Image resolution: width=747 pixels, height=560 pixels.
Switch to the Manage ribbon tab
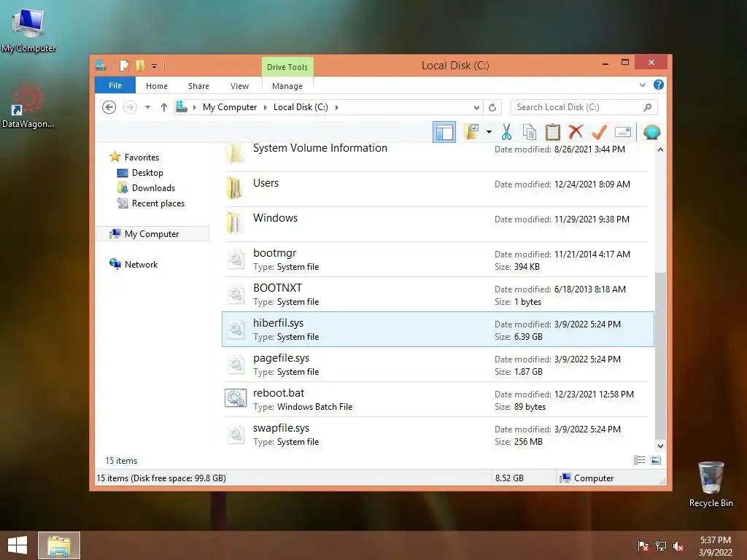tap(287, 86)
